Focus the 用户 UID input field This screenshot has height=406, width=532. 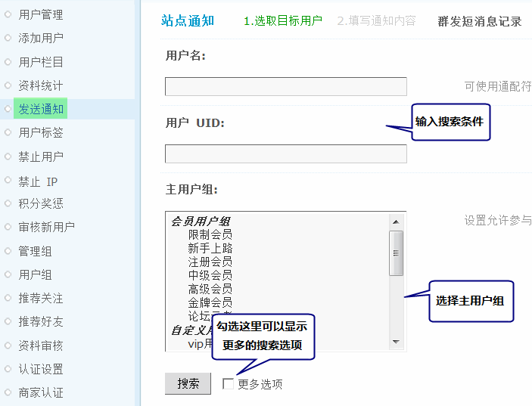point(286,154)
